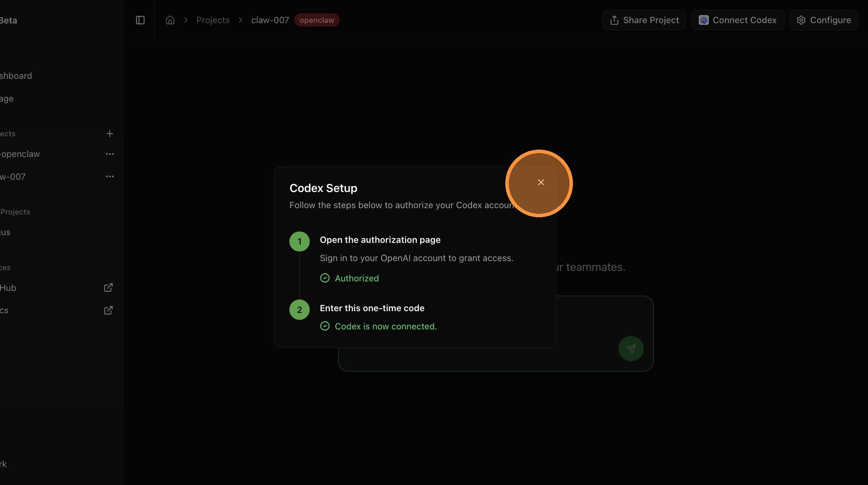Send the message with paper-plane button
The height and width of the screenshot is (485, 868).
pyautogui.click(x=631, y=349)
